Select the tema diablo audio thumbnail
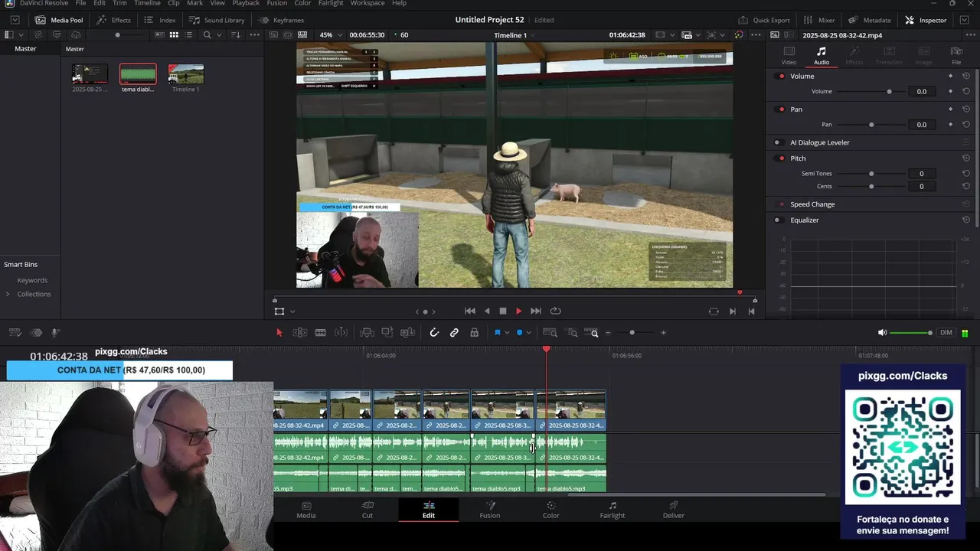This screenshot has height=551, width=980. (x=138, y=74)
